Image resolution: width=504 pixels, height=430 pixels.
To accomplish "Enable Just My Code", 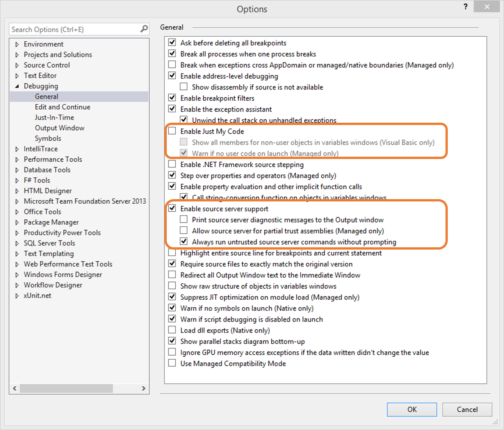I will tap(172, 130).
